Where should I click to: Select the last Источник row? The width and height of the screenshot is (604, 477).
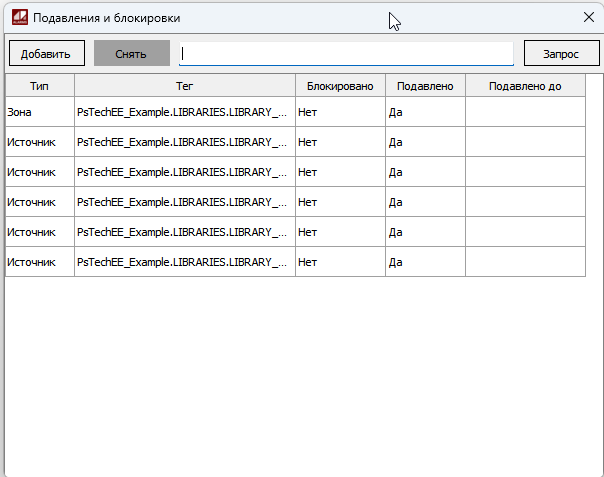(40, 262)
